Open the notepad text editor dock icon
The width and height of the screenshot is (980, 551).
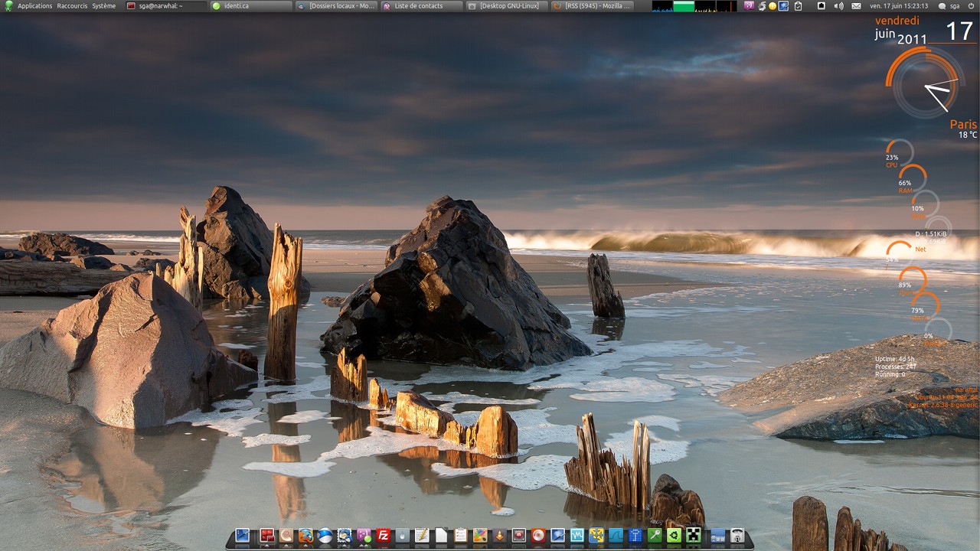point(422,536)
